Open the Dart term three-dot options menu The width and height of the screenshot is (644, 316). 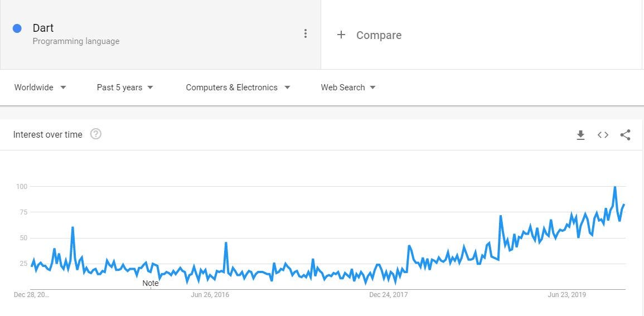[305, 33]
